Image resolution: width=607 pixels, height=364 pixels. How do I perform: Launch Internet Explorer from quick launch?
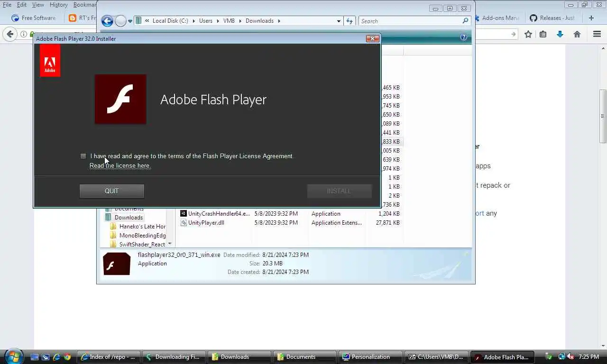(x=56, y=357)
